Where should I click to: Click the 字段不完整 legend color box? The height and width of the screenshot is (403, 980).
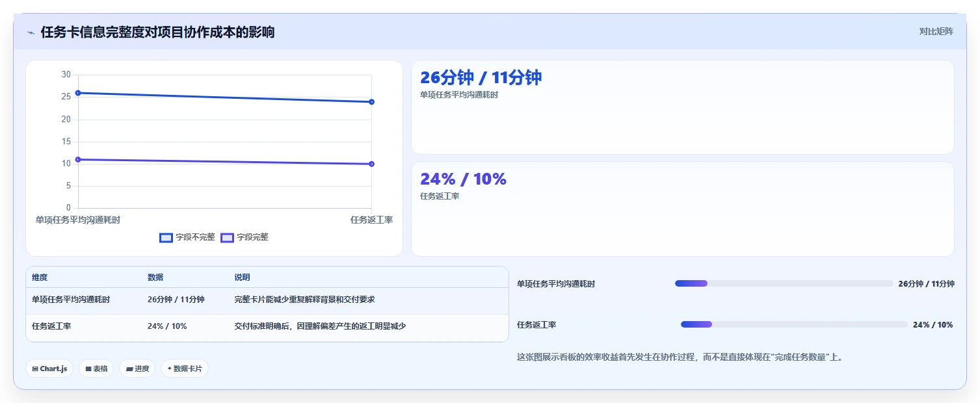pos(166,238)
